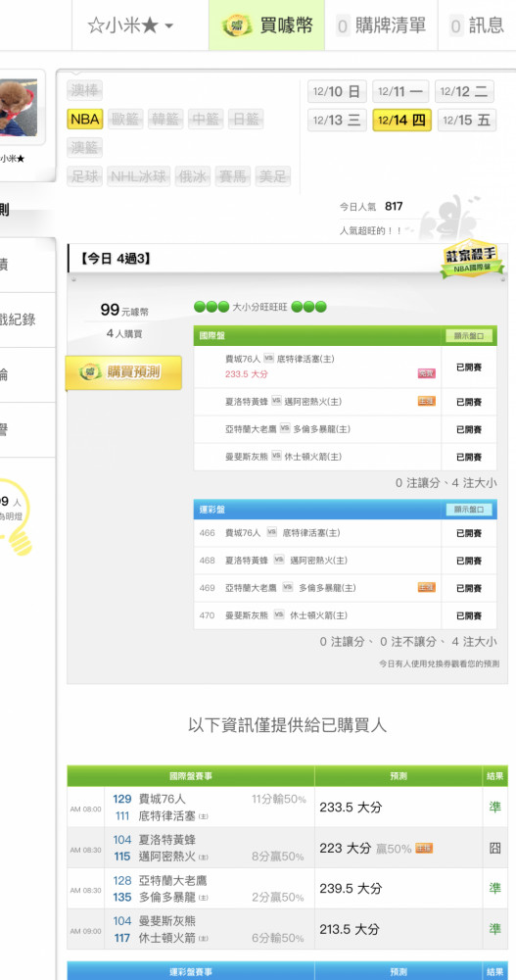Select the NBA league filter
The height and width of the screenshot is (980, 516).
(85, 120)
